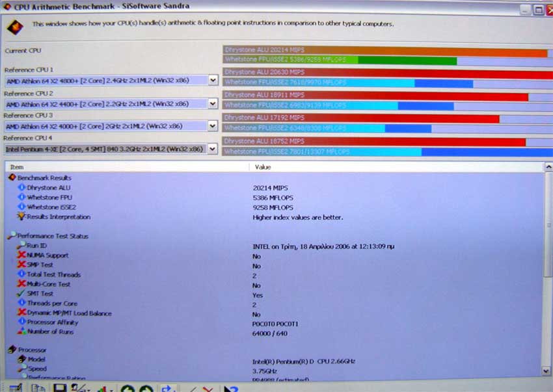Click the red X beside Multi-Core Test

tap(22, 283)
